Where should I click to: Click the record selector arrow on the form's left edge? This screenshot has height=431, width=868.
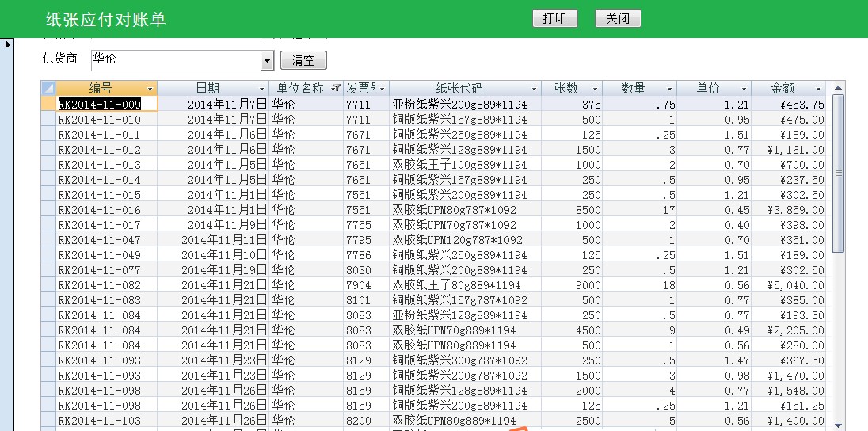click(x=7, y=43)
